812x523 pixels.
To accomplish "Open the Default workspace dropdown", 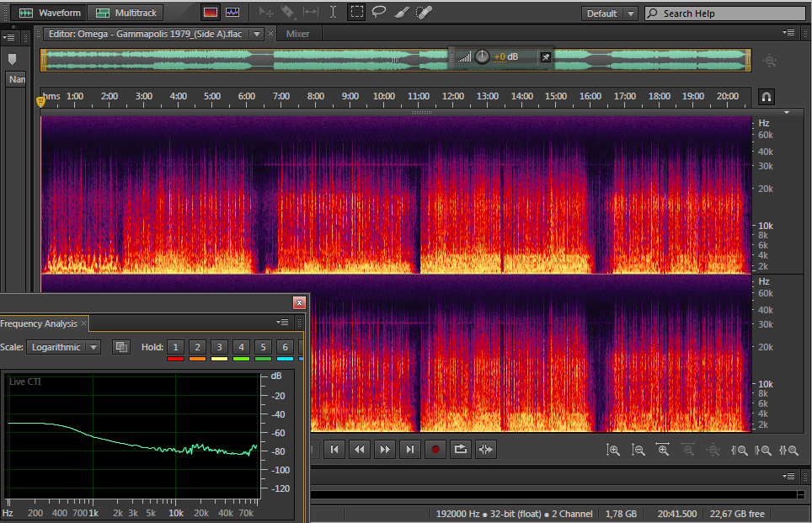I will (609, 13).
